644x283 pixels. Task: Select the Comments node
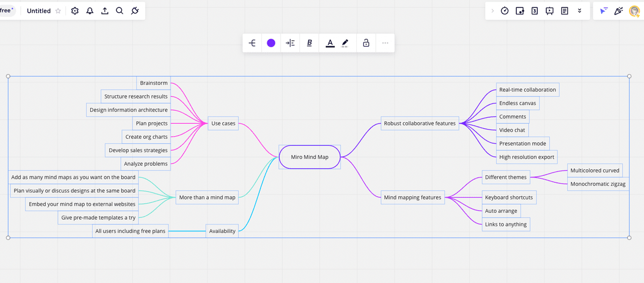tap(513, 116)
